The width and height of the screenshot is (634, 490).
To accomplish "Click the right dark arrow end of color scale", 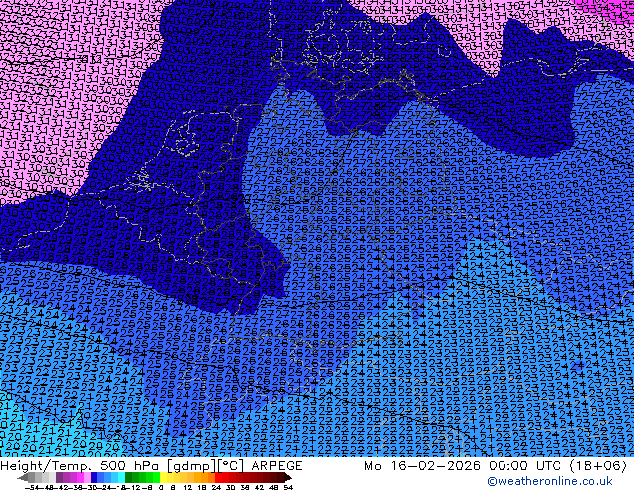I will (288, 477).
